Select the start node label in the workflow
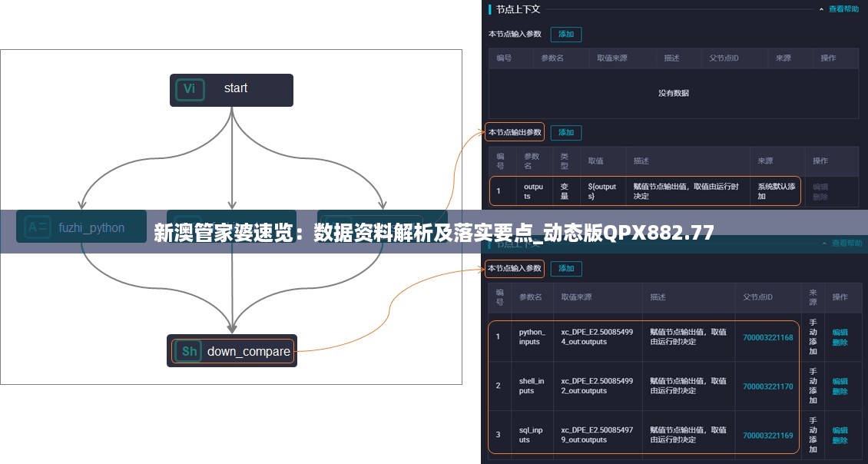This screenshot has width=868, height=464. point(236,88)
